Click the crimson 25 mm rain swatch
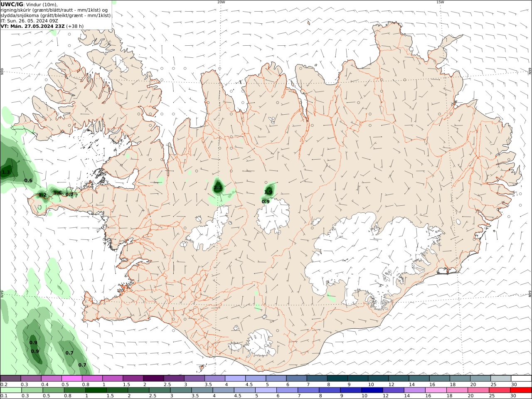The width and height of the screenshot is (532, 399). tap(500, 390)
